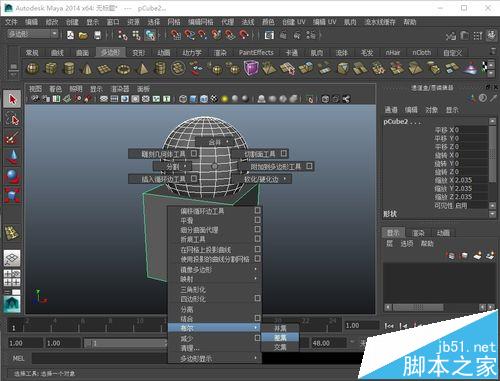Viewport: 500px width, 381px height.
Task: Create a polygon torus from the shelf
Action: (x=124, y=69)
